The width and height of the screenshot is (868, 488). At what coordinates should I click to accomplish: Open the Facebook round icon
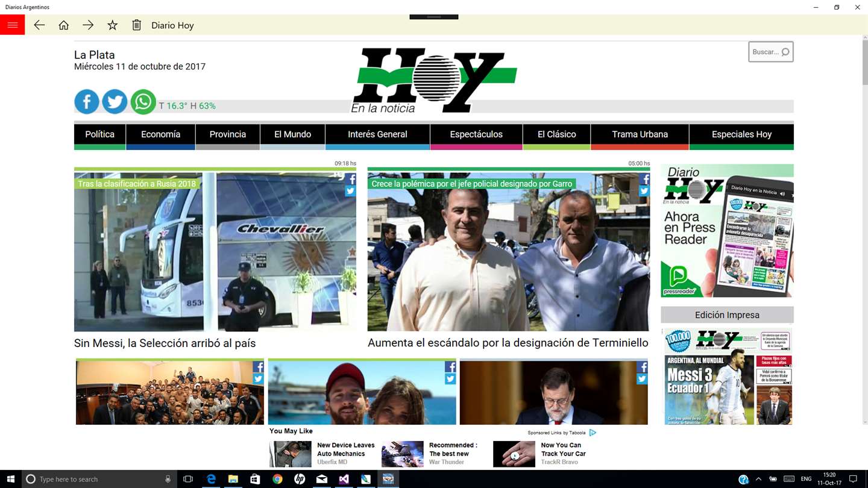[x=87, y=102]
